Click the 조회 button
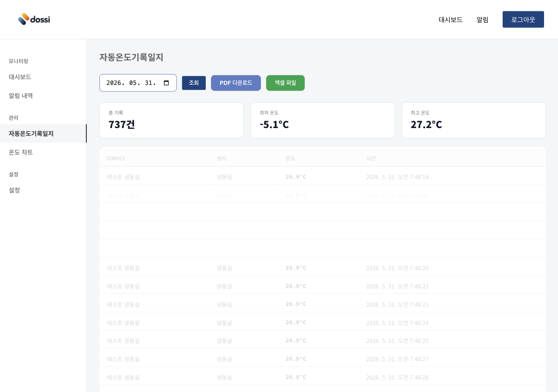Viewport: 558px width, 392px height. (x=194, y=83)
